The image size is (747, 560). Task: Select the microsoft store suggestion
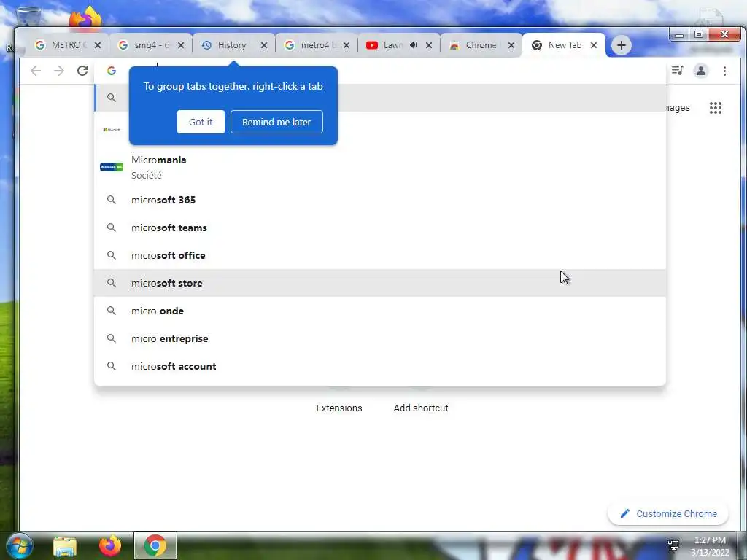point(379,283)
